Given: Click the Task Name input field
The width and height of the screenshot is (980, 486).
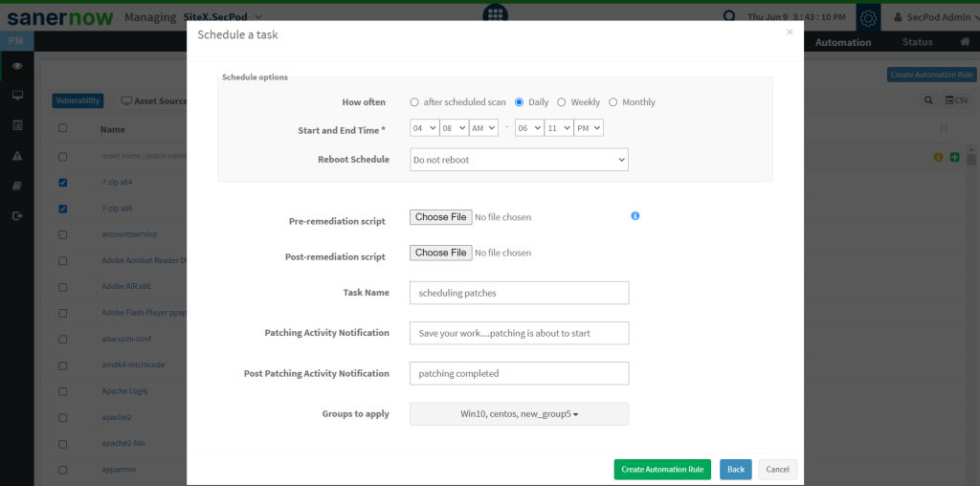Looking at the screenshot, I should (x=519, y=293).
